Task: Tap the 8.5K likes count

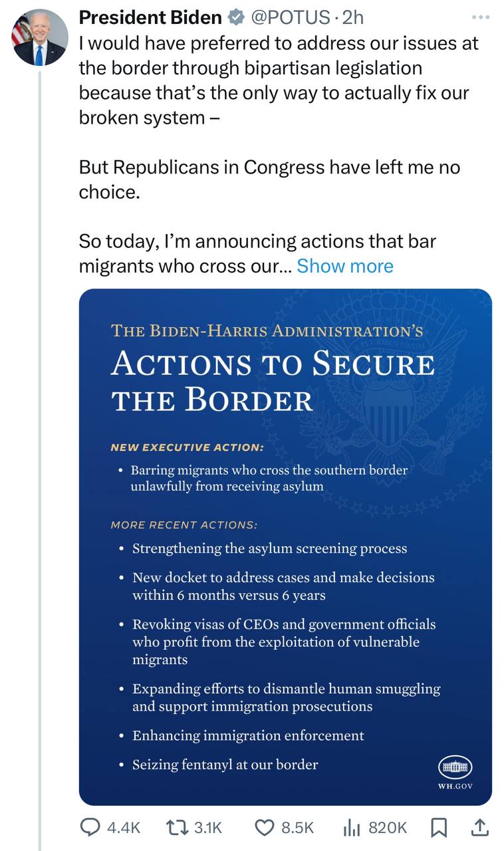Action: pyautogui.click(x=297, y=828)
